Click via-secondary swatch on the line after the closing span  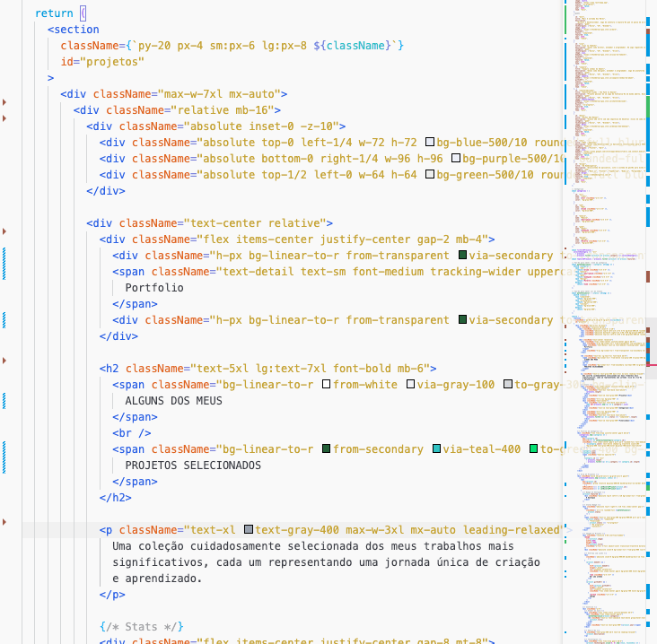(x=462, y=320)
